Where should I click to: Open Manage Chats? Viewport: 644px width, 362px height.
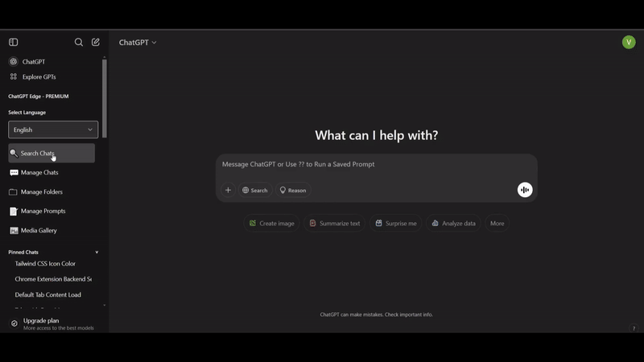click(x=34, y=172)
